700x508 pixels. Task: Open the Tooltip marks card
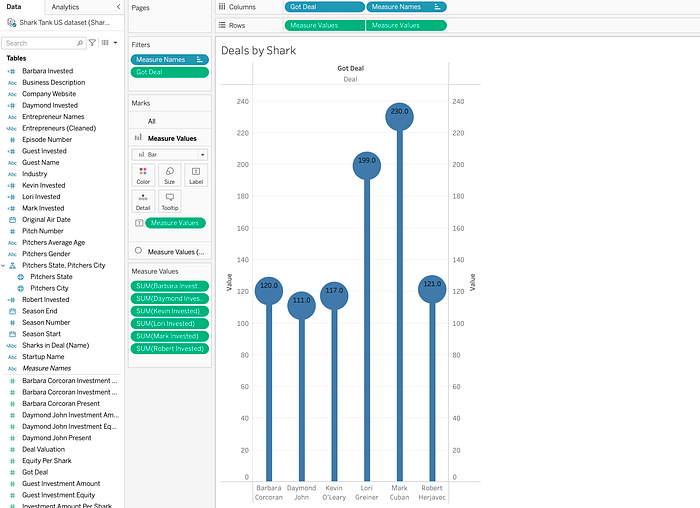[170, 201]
